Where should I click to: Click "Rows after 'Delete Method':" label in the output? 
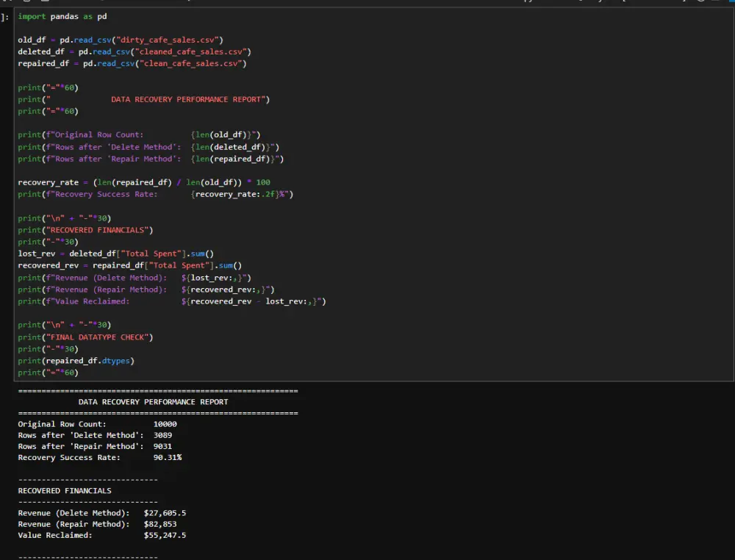point(81,435)
